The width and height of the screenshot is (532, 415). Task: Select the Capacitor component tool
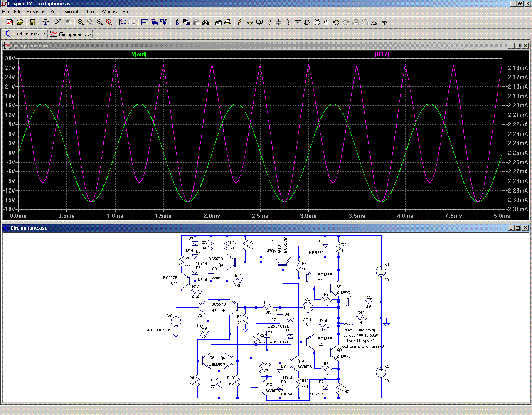[x=278, y=22]
